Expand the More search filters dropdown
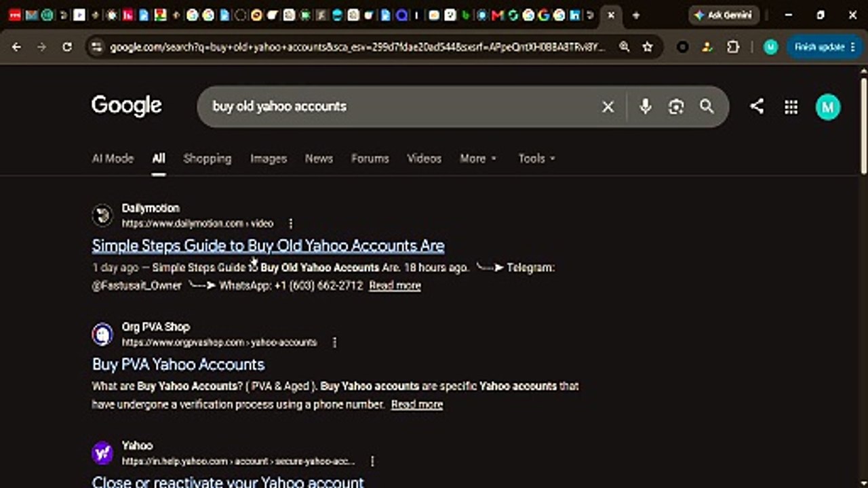The height and width of the screenshot is (488, 868). 478,158
